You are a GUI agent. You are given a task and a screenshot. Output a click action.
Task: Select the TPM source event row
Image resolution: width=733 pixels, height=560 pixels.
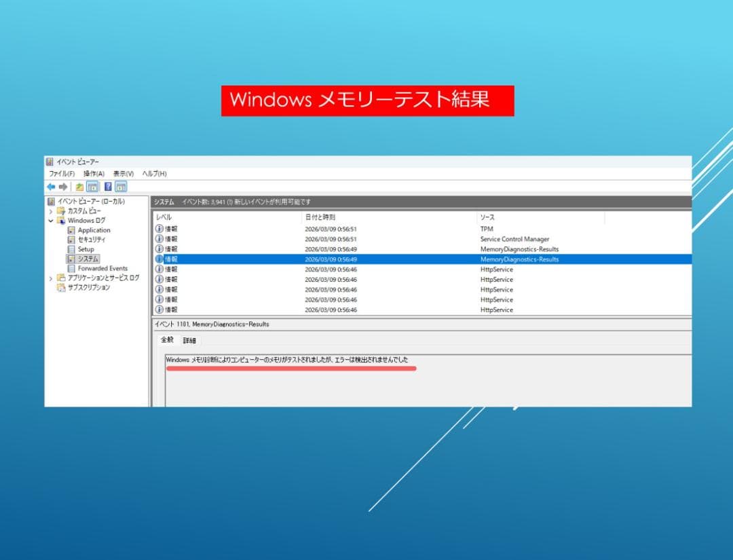[x=423, y=229]
